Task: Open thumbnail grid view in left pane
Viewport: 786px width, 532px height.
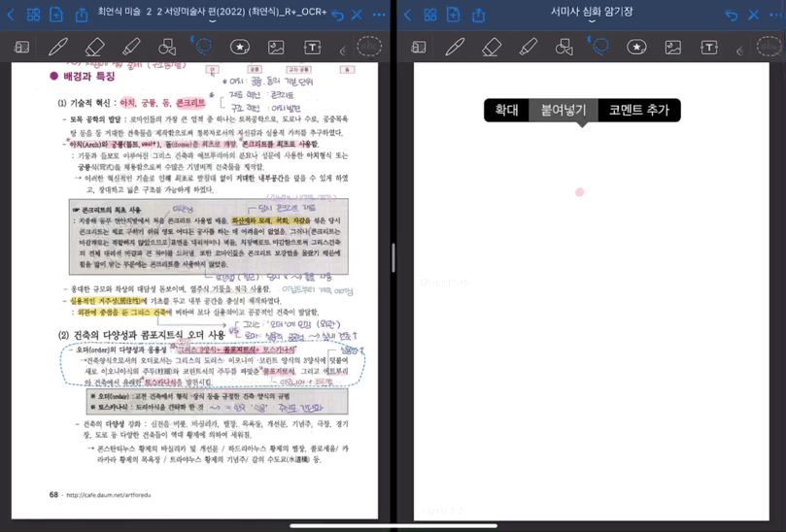Action: (x=33, y=15)
